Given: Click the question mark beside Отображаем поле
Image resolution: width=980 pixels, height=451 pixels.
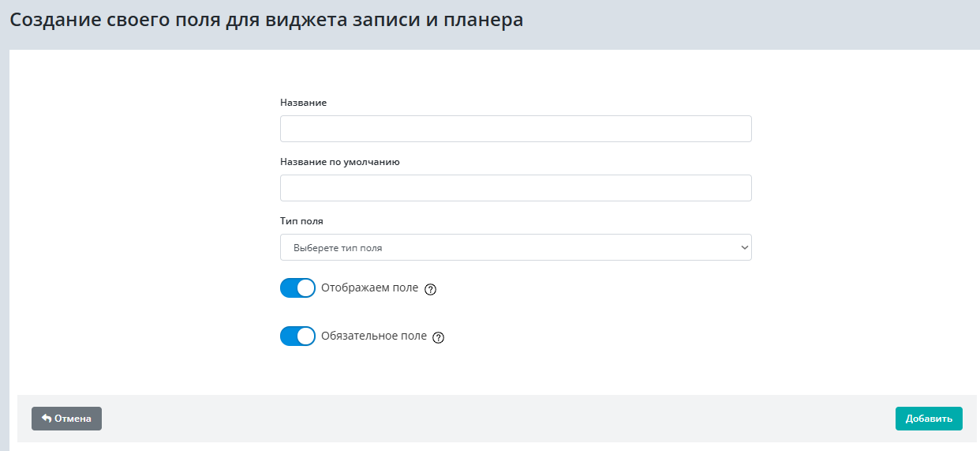Looking at the screenshot, I should [430, 289].
